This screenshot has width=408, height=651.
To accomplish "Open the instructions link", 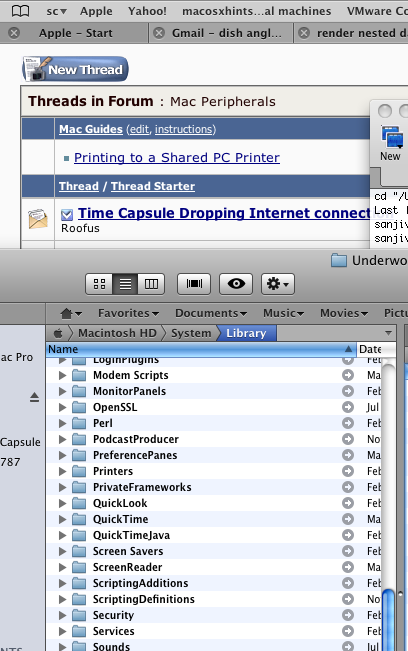I will tap(183, 129).
